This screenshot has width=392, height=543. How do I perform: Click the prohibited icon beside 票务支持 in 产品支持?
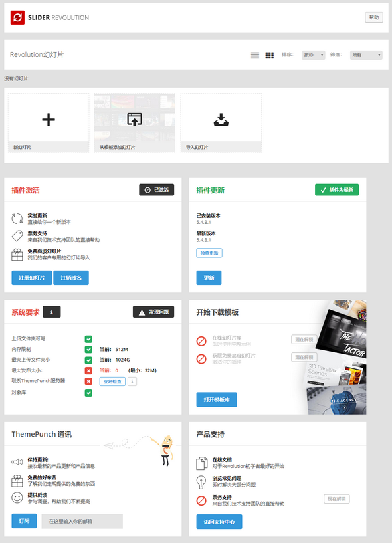[201, 500]
